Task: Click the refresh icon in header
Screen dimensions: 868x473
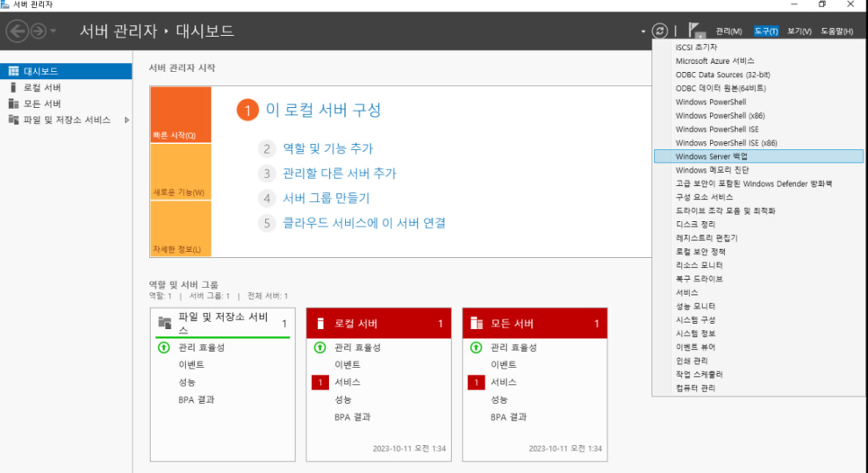Action: [x=660, y=31]
